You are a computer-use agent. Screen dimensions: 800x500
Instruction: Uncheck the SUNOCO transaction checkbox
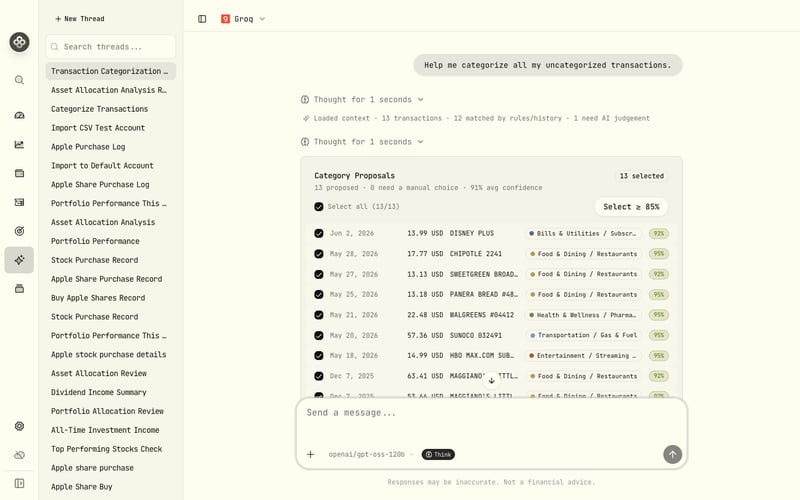pos(319,335)
